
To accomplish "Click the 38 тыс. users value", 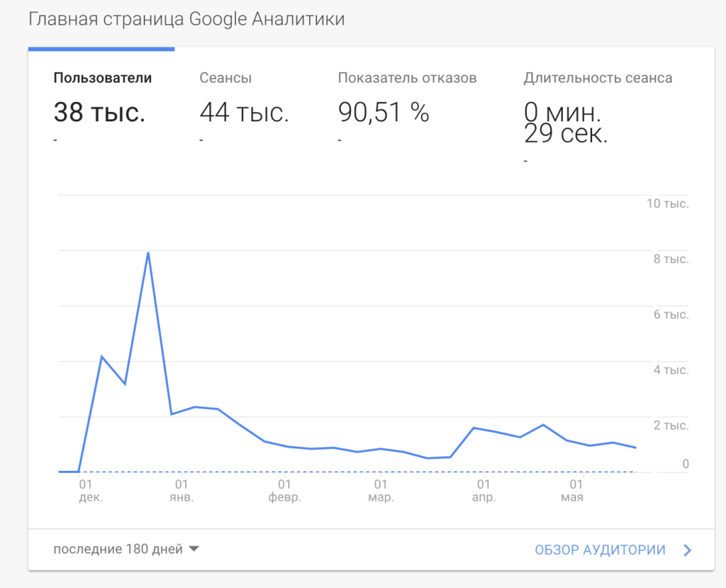I will [99, 112].
